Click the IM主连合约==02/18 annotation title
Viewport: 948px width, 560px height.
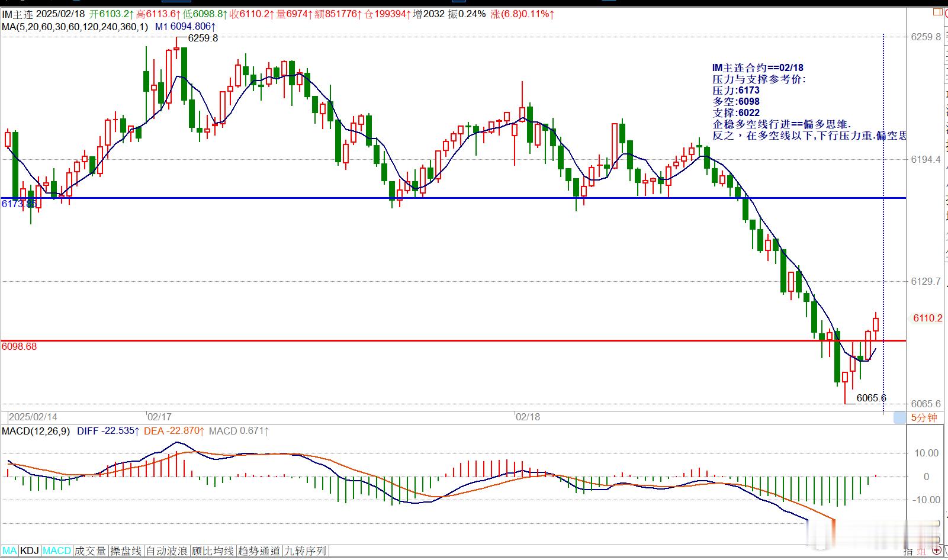click(757, 68)
